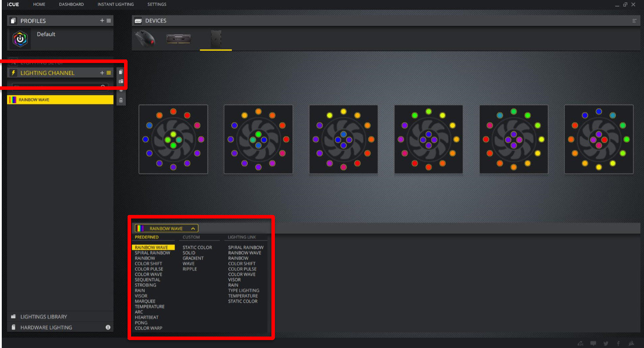Choose Ripple in the Custom list
Screen dimensions: 644x348
pyautogui.click(x=190, y=269)
